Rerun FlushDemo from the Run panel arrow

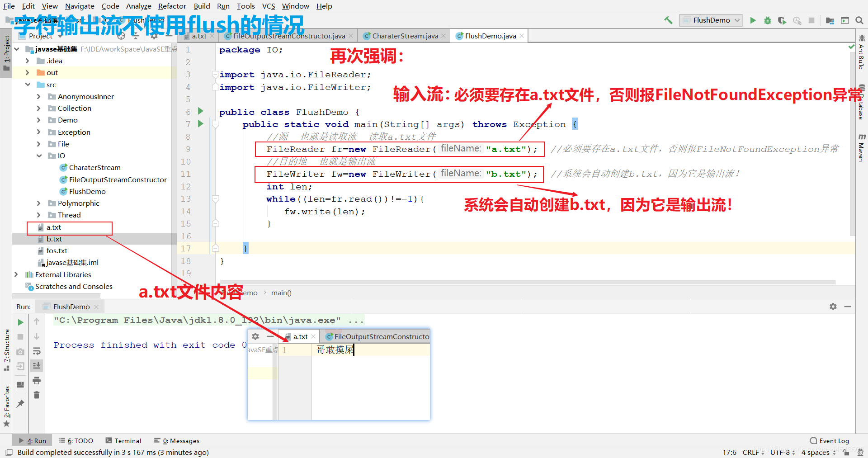click(20, 322)
